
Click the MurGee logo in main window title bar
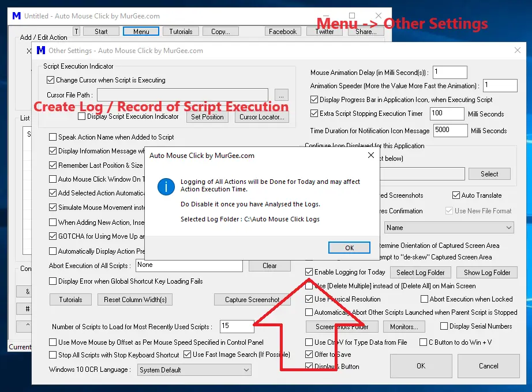pyautogui.click(x=16, y=16)
